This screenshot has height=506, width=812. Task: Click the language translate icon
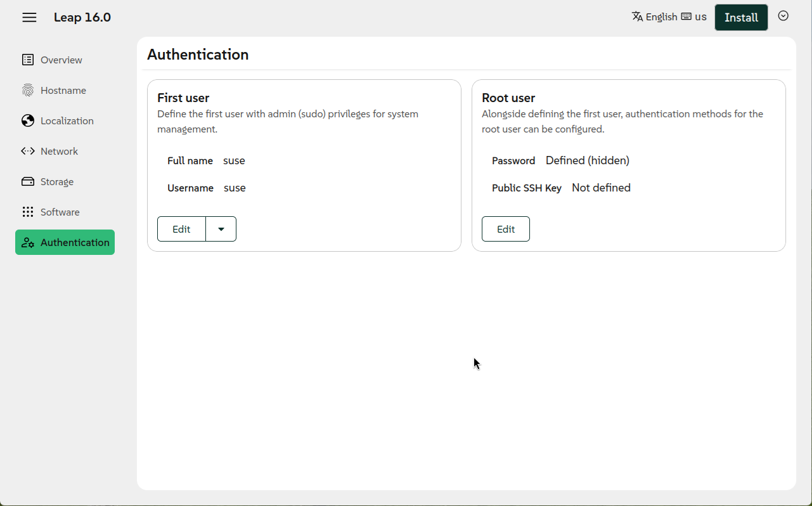[637, 16]
